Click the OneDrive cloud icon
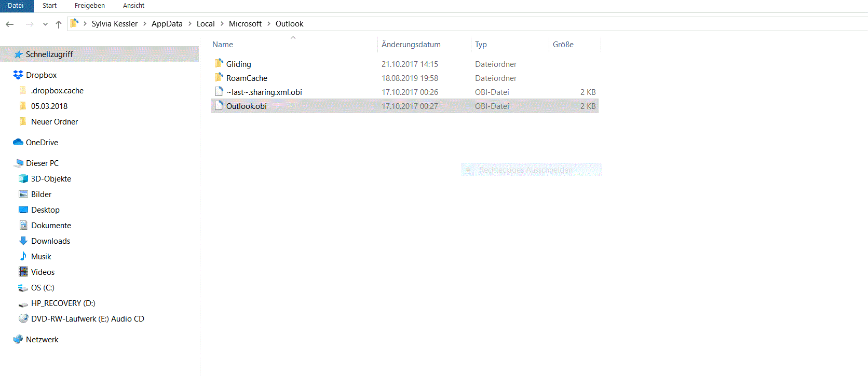868x376 pixels. point(18,142)
